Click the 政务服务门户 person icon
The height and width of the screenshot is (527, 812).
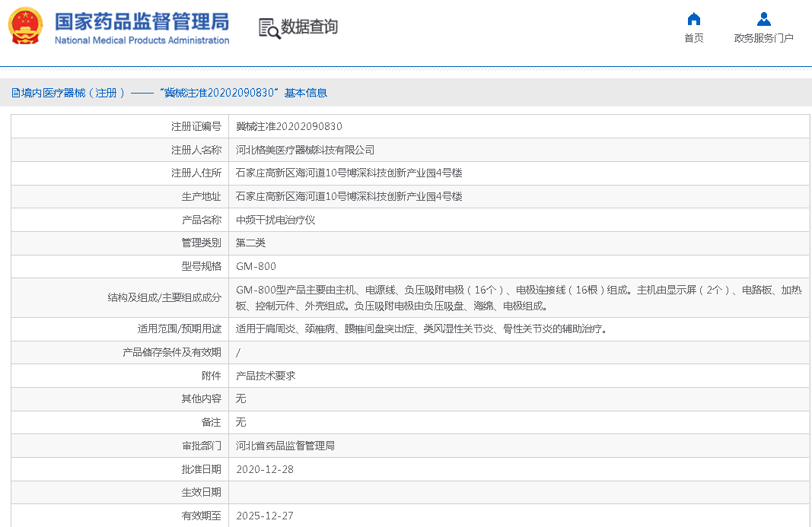pos(763,20)
